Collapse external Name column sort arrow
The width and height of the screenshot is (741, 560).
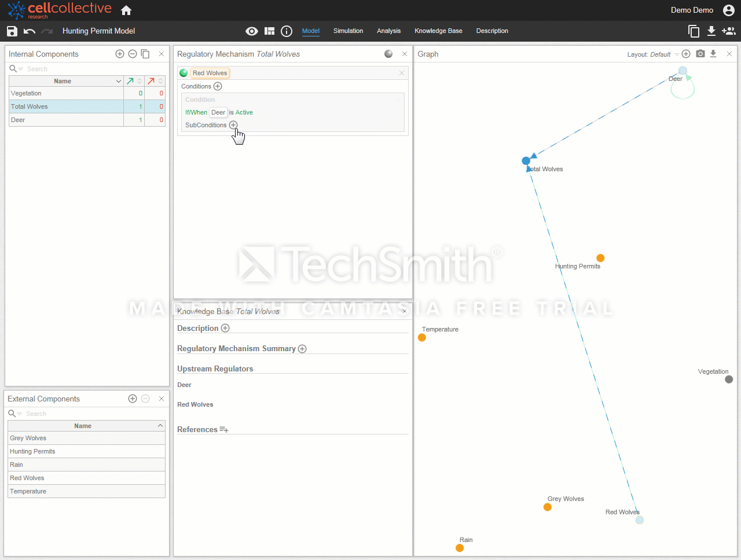(160, 426)
